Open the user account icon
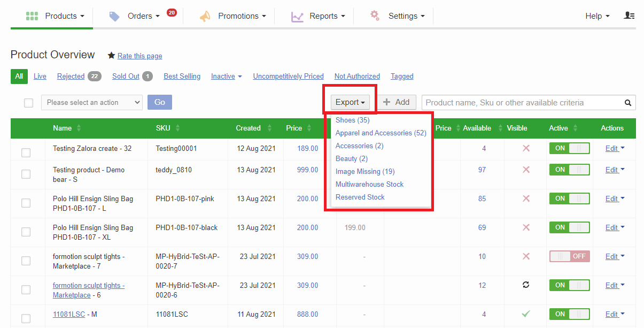The height and width of the screenshot is (328, 644). pyautogui.click(x=629, y=16)
